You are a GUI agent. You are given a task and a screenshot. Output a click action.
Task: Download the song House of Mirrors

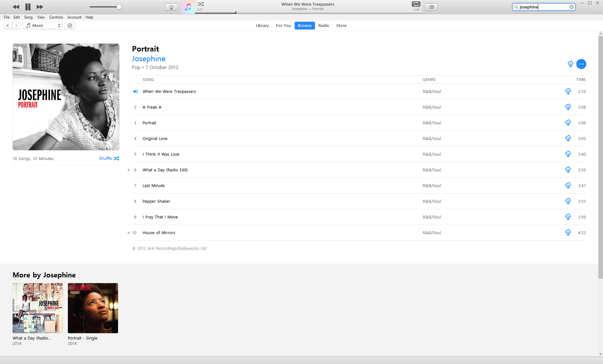coord(568,233)
